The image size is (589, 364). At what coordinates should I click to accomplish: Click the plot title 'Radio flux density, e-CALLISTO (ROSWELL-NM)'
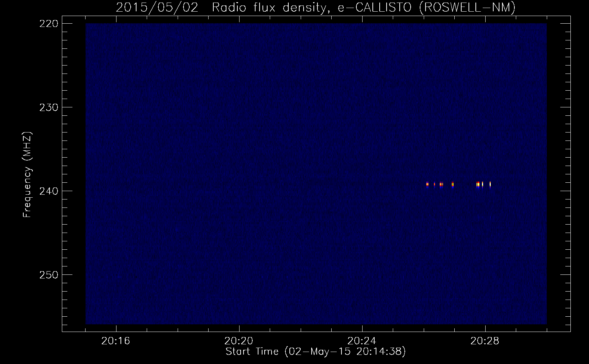[x=364, y=8]
